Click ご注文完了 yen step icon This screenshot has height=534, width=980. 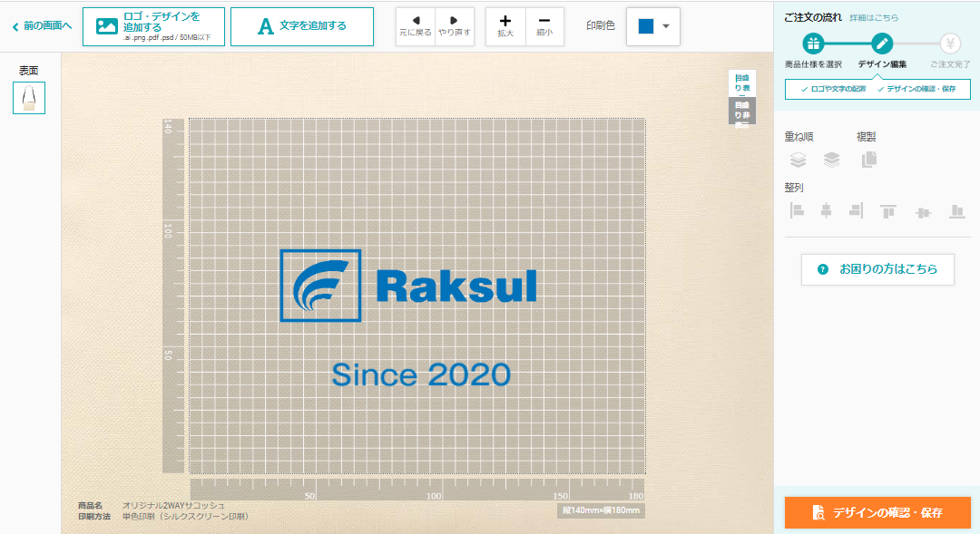tap(950, 44)
